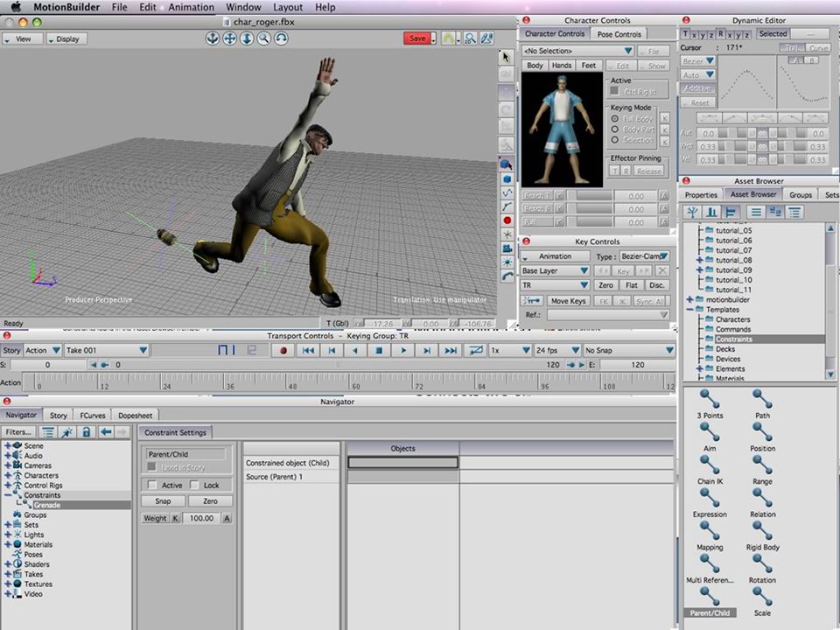
Task: Click the constraint Weight value field
Action: [201, 518]
